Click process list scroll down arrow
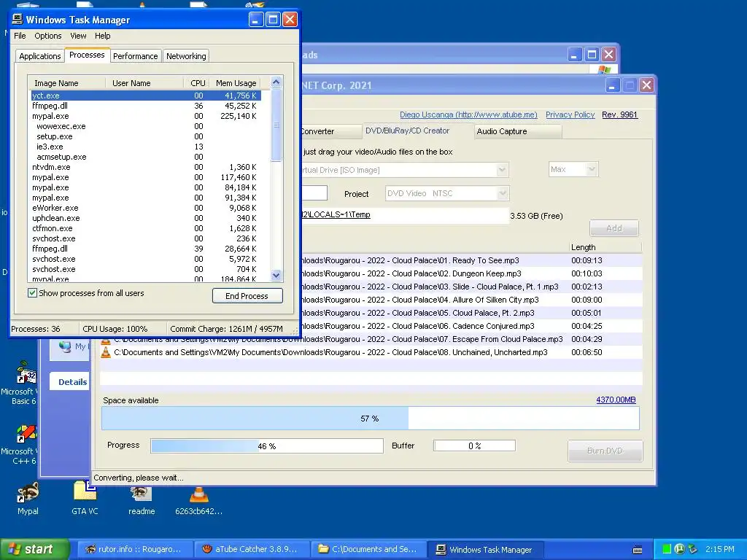Viewport: 747px width, 560px height. (276, 275)
